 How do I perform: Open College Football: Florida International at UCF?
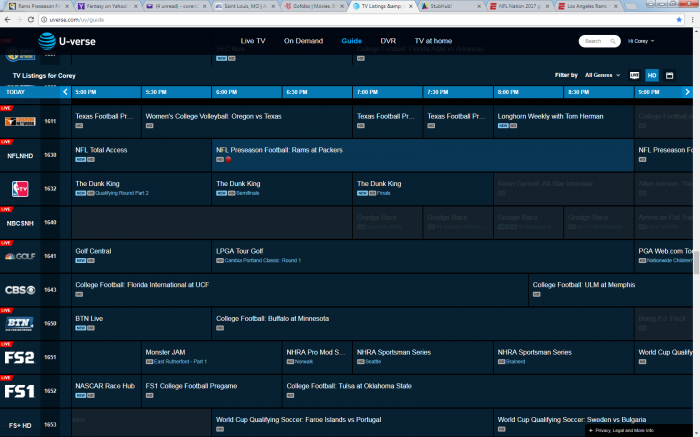click(x=300, y=290)
